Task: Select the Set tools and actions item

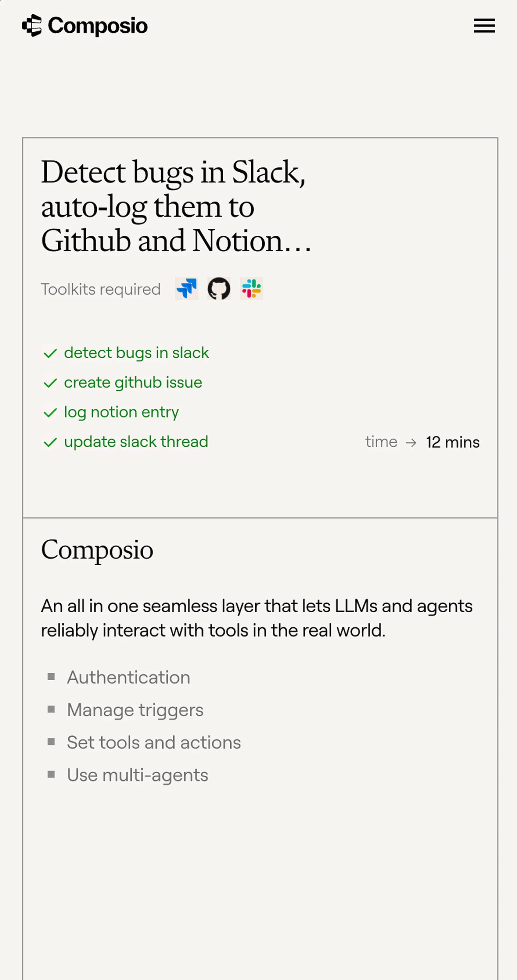Action: 154,743
